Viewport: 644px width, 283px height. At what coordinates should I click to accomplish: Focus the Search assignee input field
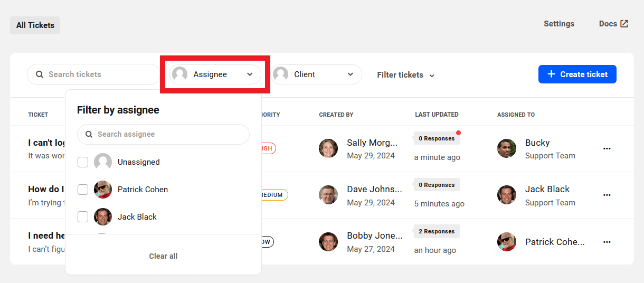[x=169, y=134]
